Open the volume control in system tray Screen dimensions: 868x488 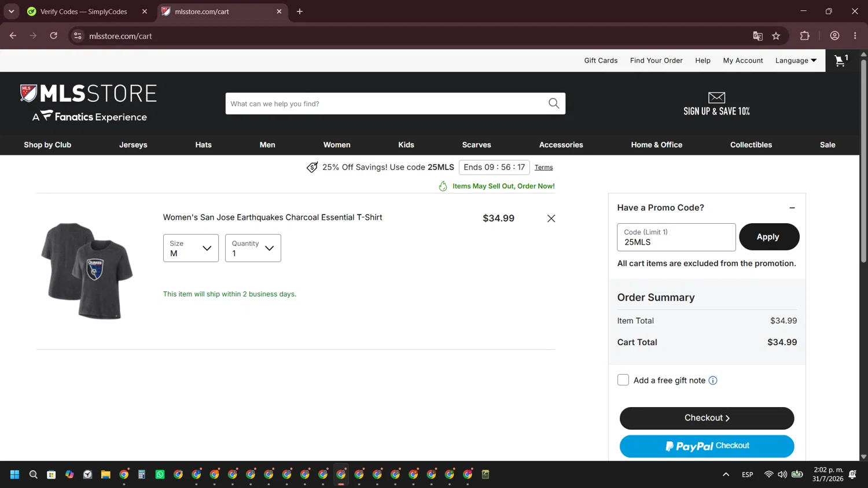tap(782, 475)
